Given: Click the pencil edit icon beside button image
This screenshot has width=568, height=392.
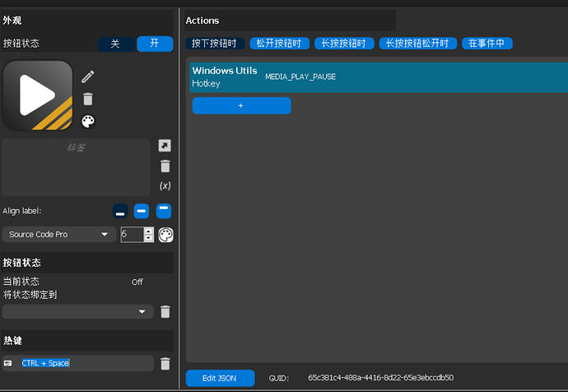Looking at the screenshot, I should (x=88, y=77).
